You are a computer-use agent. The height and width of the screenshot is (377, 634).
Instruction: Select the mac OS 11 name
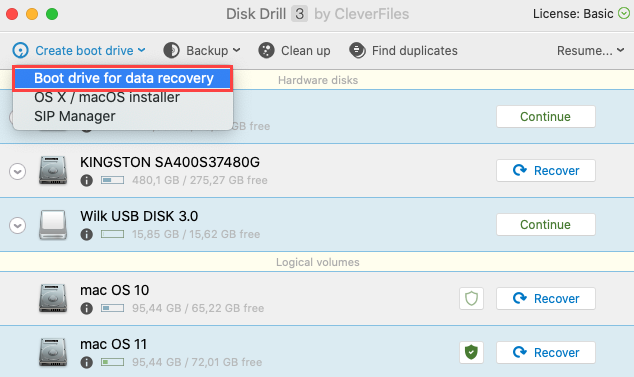[x=114, y=344]
